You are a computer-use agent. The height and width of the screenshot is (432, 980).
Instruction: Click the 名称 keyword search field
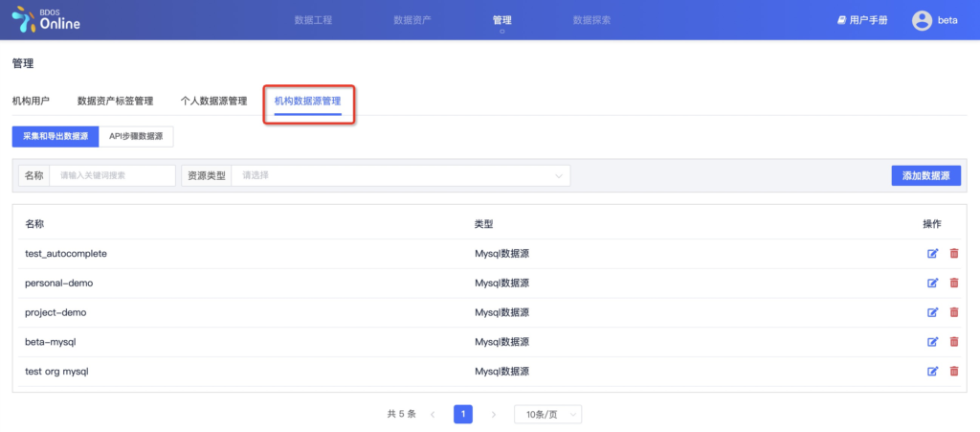[112, 175]
